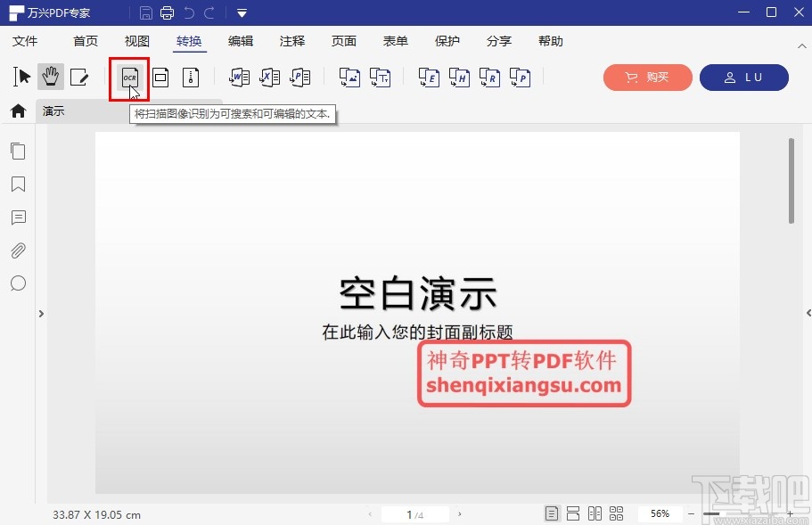Click the page number input showing 1/4
Viewport: 812px width, 525px height.
tap(413, 513)
